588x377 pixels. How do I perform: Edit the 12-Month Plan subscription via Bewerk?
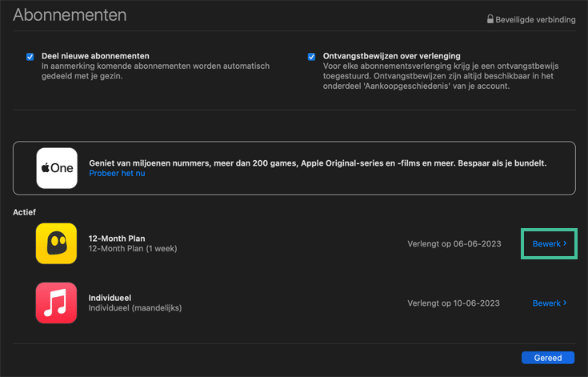[x=550, y=244]
